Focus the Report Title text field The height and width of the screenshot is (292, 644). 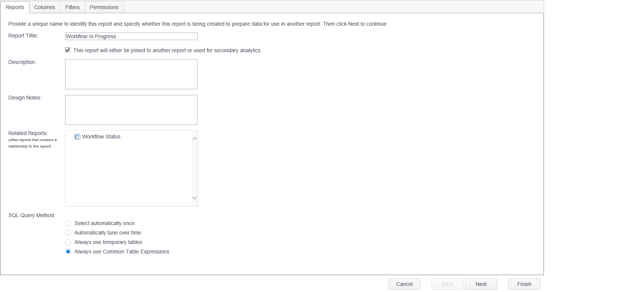pos(131,36)
